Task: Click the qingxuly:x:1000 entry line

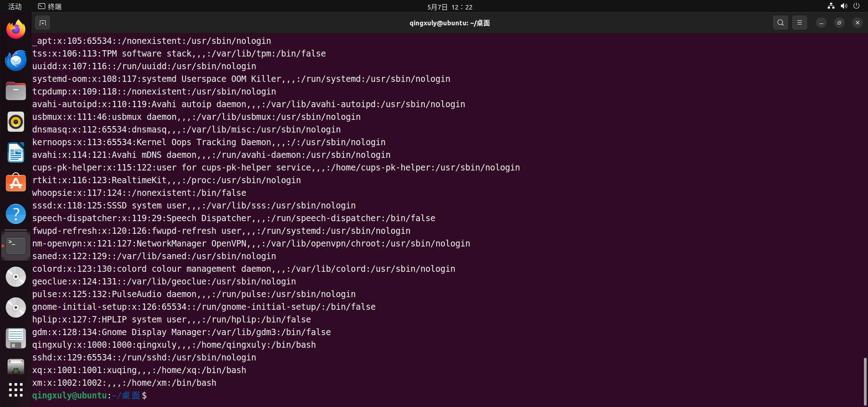Action: click(174, 345)
